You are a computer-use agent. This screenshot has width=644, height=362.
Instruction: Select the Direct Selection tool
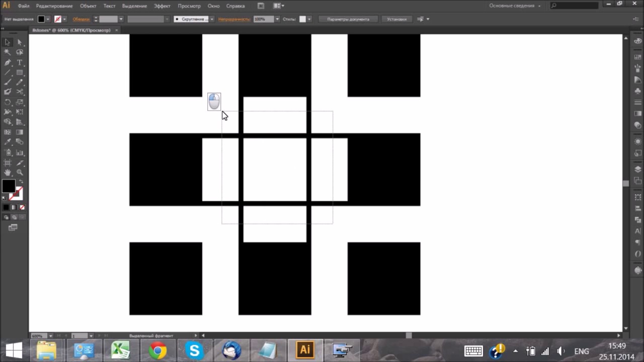[x=20, y=43]
